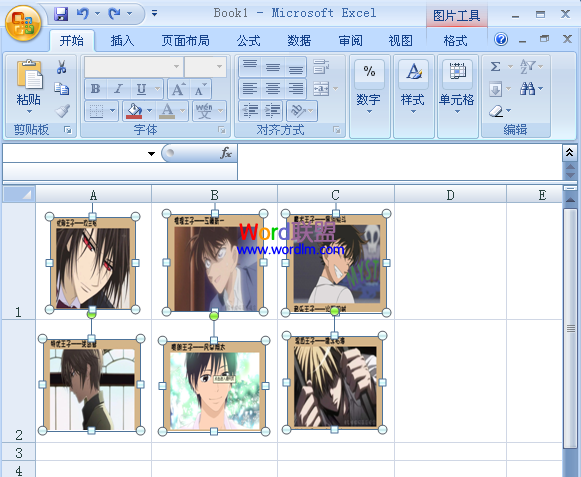The width and height of the screenshot is (581, 477).
Task: Click the vertical scrollbar thumb
Action: coord(570,328)
